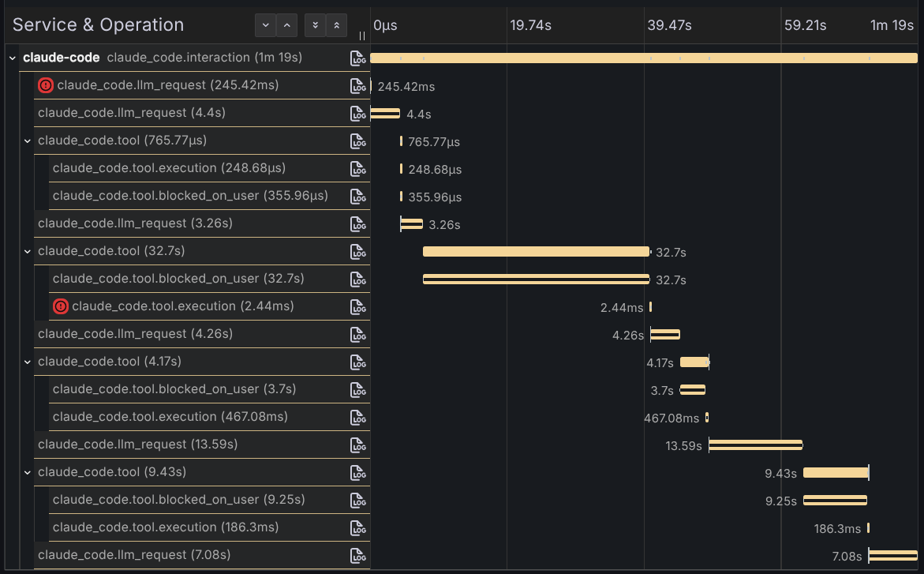Click the Expand +1 single-chevron-down header button
This screenshot has height=574, width=924.
(265, 25)
